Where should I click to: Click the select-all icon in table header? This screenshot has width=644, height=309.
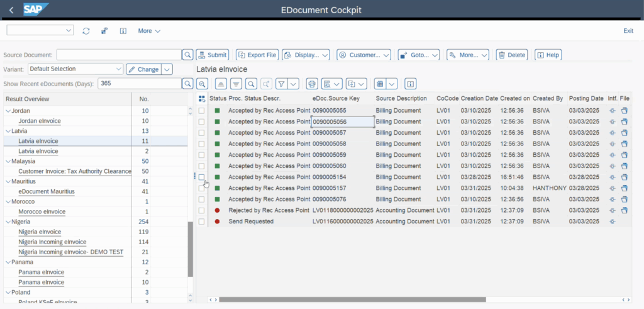[x=202, y=98]
